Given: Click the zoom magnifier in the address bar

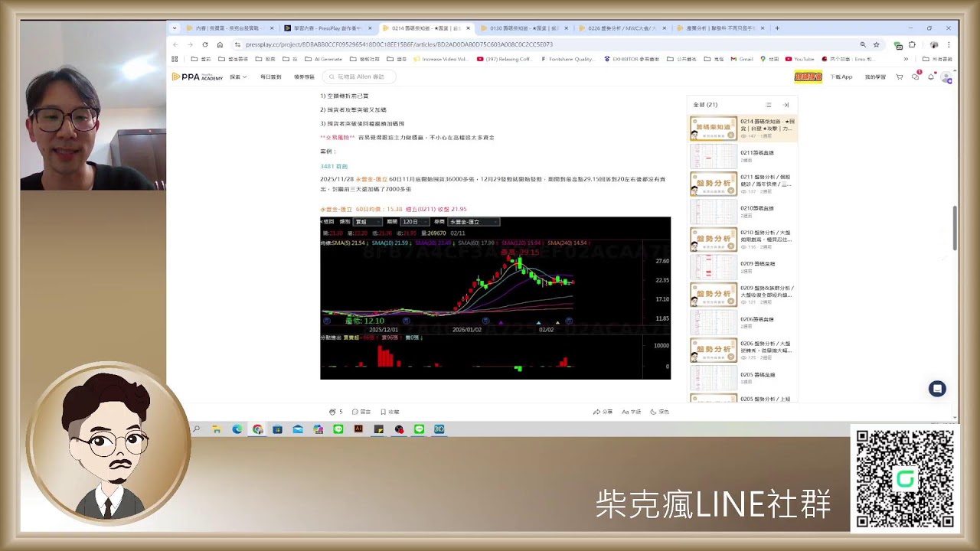Looking at the screenshot, I should (863, 44).
